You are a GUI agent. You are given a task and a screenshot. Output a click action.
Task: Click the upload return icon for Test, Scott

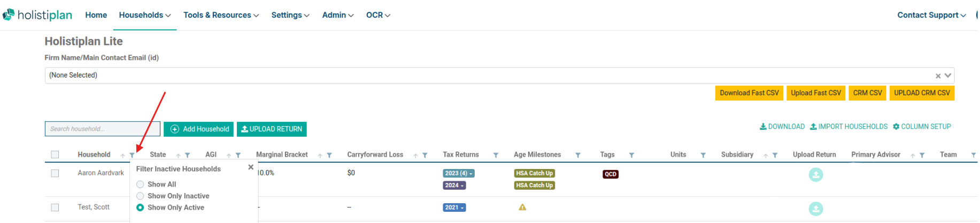(x=815, y=209)
